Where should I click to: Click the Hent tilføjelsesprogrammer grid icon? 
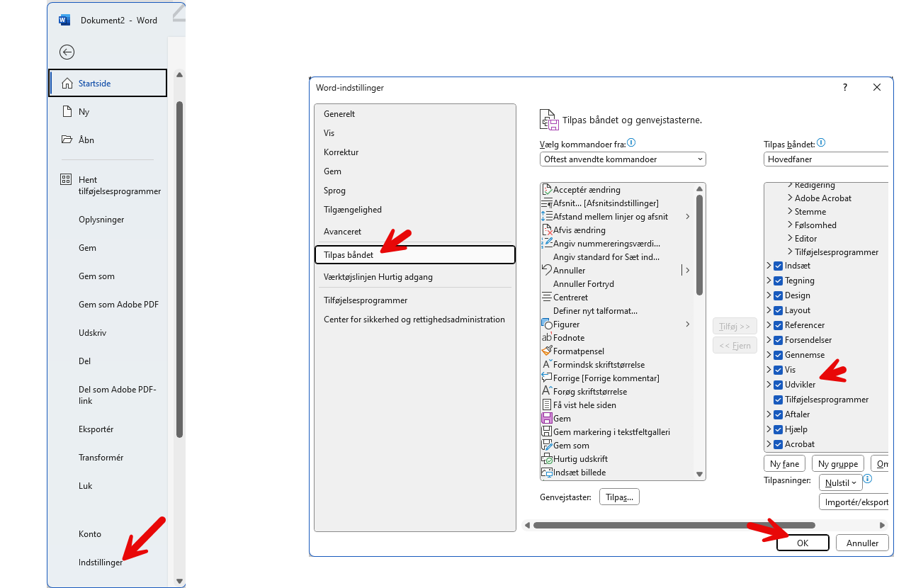pyautogui.click(x=66, y=179)
